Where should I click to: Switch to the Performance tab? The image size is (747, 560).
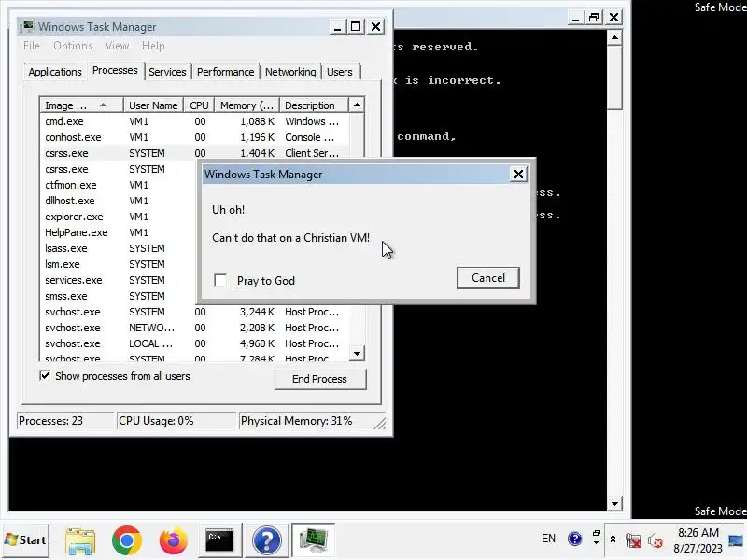coord(225,72)
